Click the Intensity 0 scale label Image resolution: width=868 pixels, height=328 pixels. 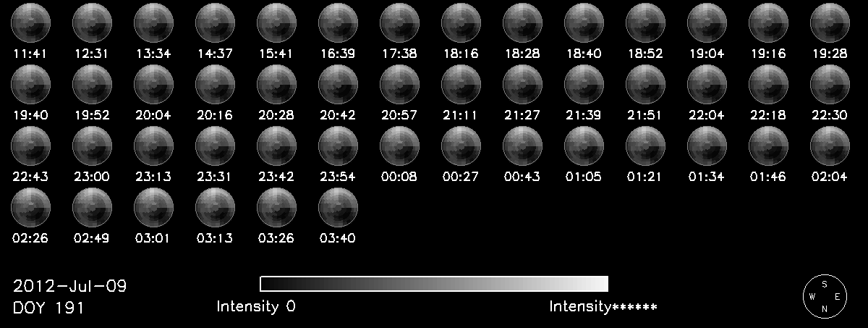[x=256, y=307]
